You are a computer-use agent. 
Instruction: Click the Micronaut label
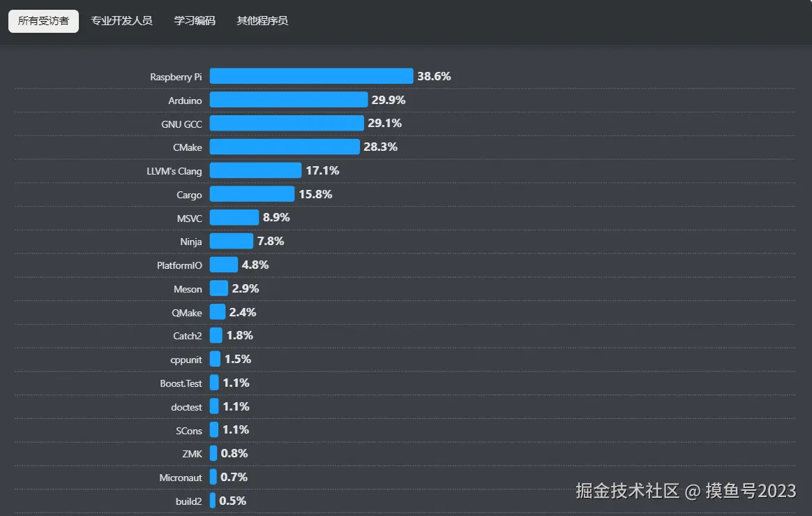pyautogui.click(x=181, y=478)
